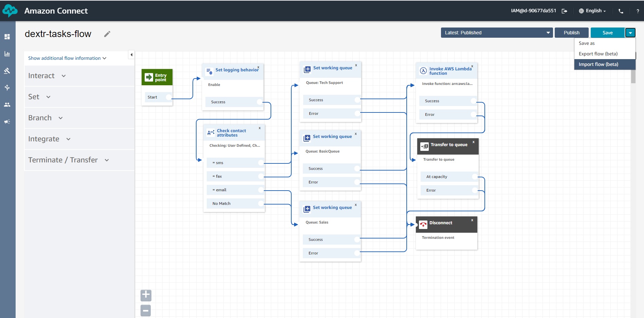
Task: Close the Invoke AWS Lambda function block
Action: tap(472, 66)
